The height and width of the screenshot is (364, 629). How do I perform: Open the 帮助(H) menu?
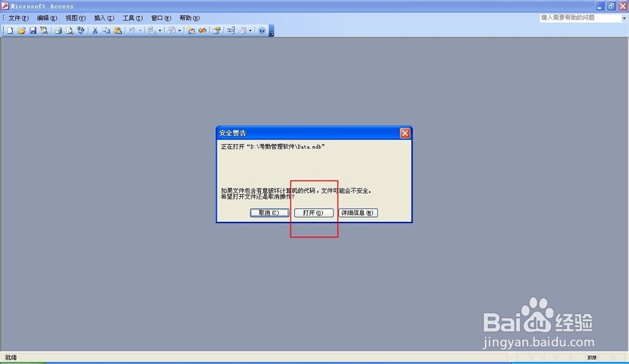[x=189, y=18]
